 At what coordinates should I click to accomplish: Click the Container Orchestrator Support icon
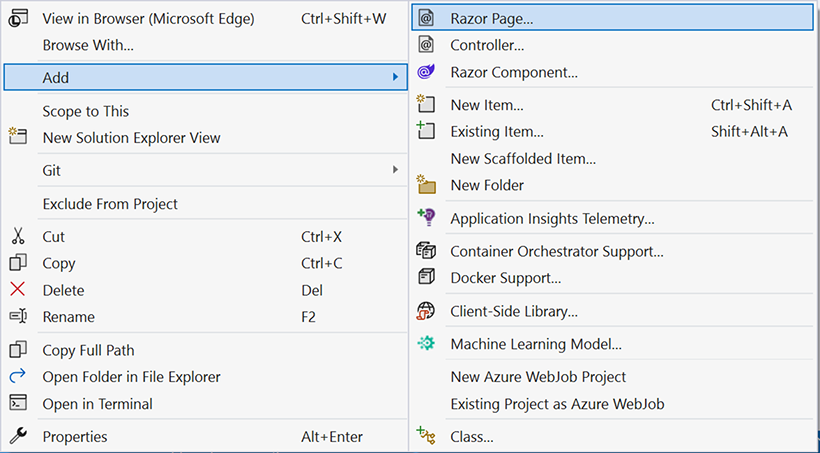[426, 251]
